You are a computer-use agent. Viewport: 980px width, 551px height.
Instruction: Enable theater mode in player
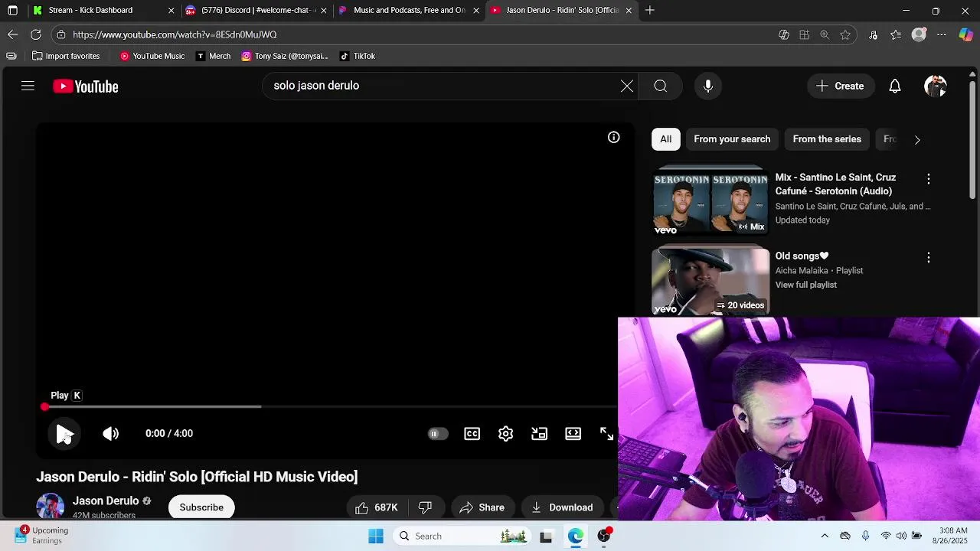pos(573,434)
